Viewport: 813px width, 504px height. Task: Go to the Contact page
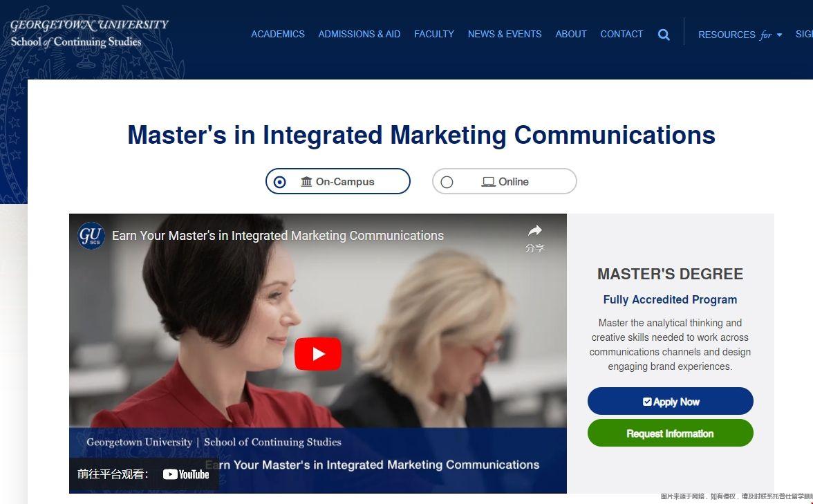(622, 35)
